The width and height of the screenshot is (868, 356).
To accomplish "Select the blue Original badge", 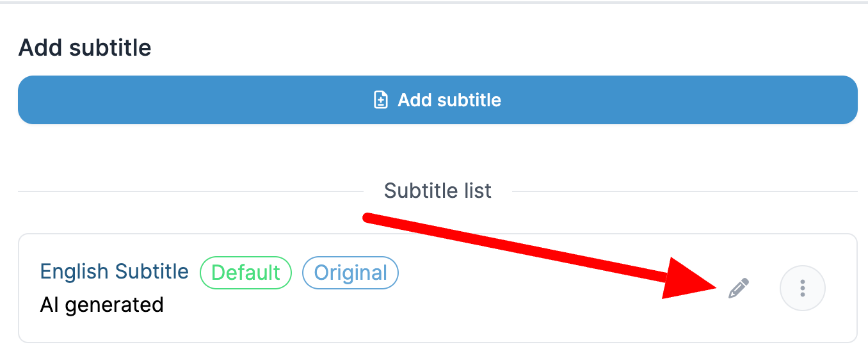I will tap(351, 273).
